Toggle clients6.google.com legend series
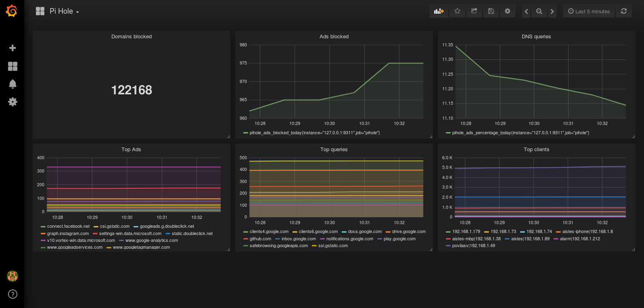644x308 pixels. coord(318,232)
